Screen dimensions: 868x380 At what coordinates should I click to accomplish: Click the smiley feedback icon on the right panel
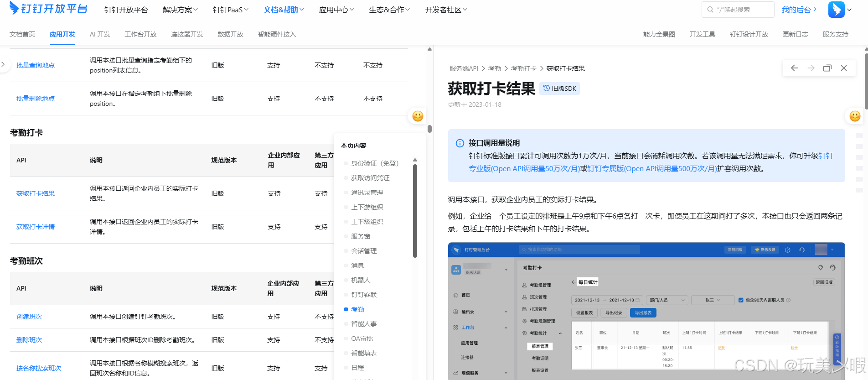855,116
